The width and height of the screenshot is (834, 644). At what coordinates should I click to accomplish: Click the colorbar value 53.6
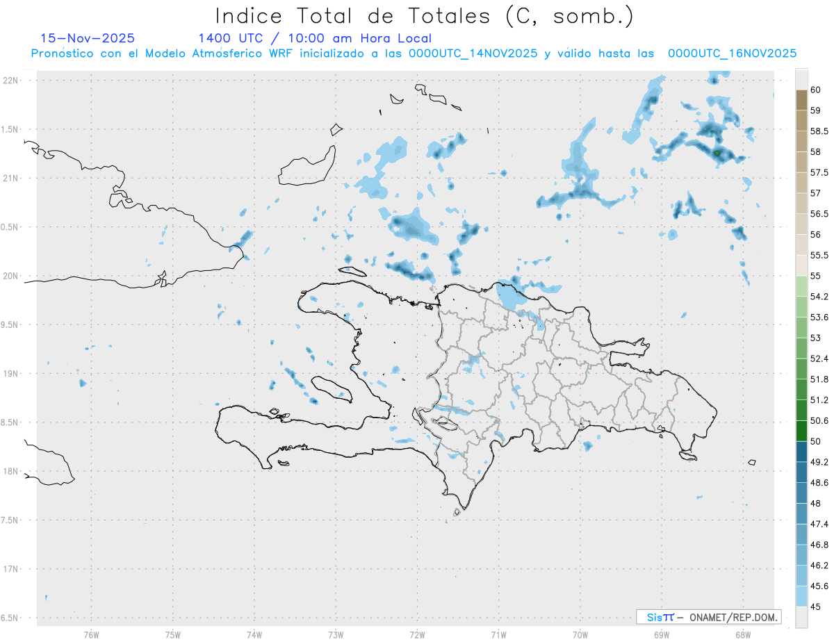819,317
